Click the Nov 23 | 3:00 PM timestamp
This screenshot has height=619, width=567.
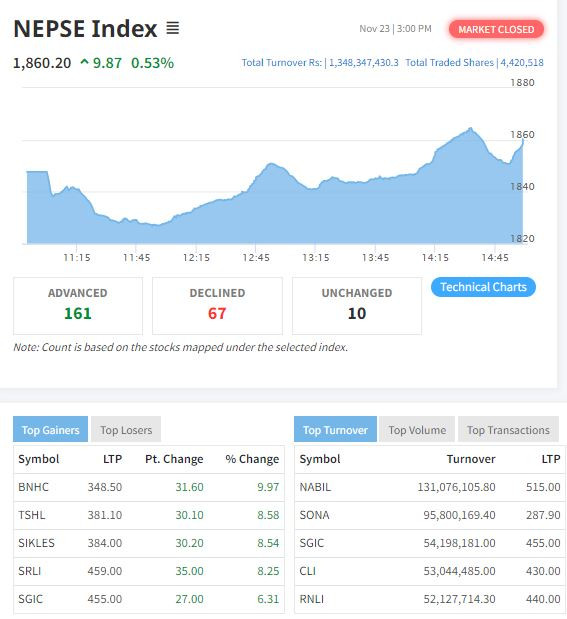[395, 29]
